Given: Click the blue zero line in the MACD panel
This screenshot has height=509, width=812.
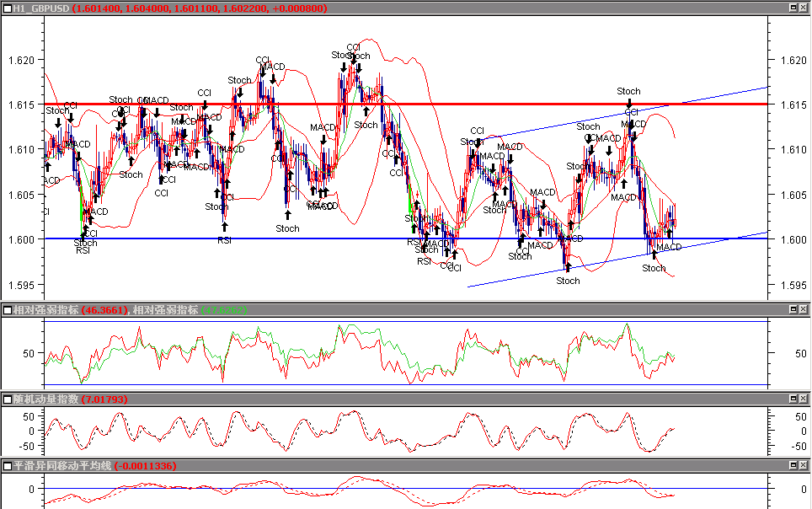Looking at the screenshot, I should pos(406,488).
